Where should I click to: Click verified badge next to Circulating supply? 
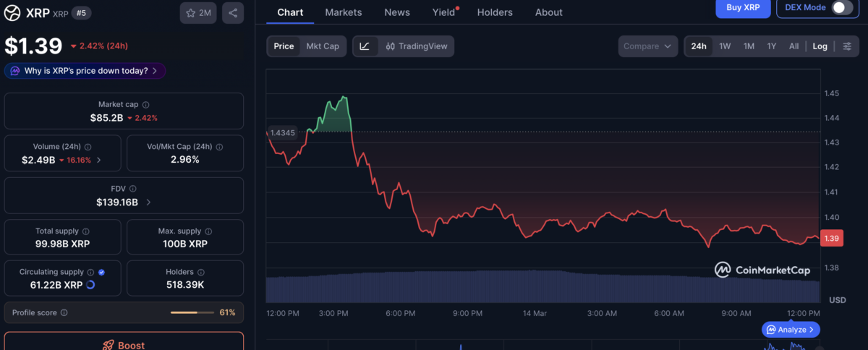click(101, 273)
